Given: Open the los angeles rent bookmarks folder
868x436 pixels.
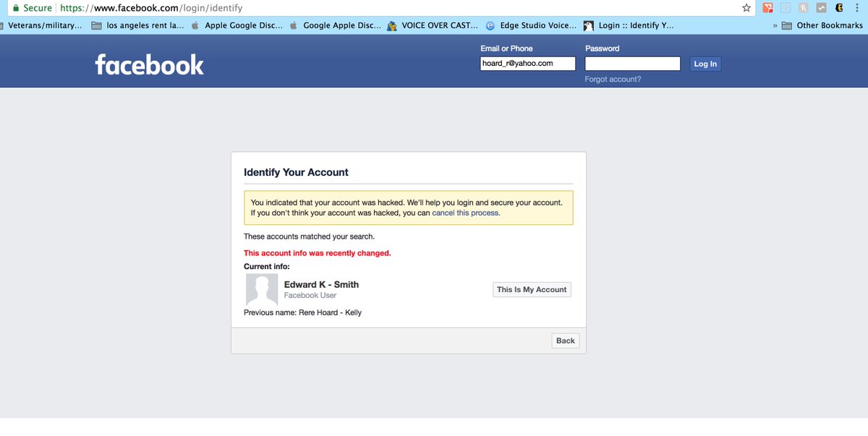Looking at the screenshot, I should point(137,25).
